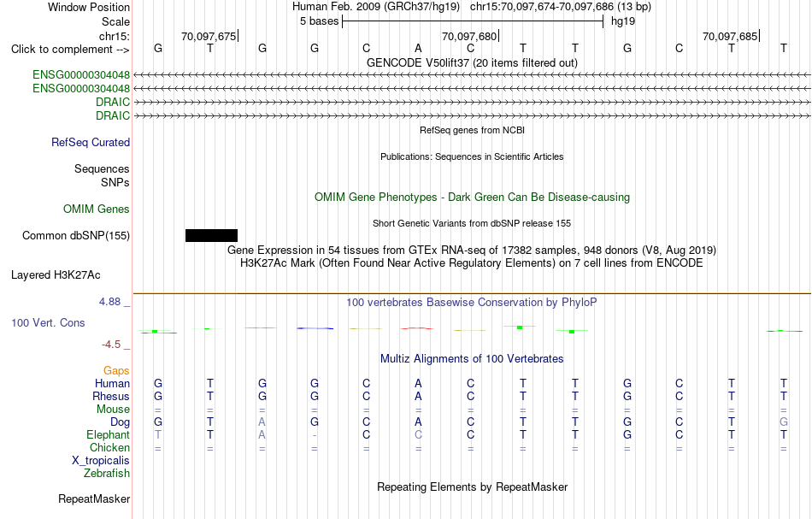Click the chr15: ruler label
Image resolution: width=812 pixels, height=519 pixels.
tap(115, 36)
